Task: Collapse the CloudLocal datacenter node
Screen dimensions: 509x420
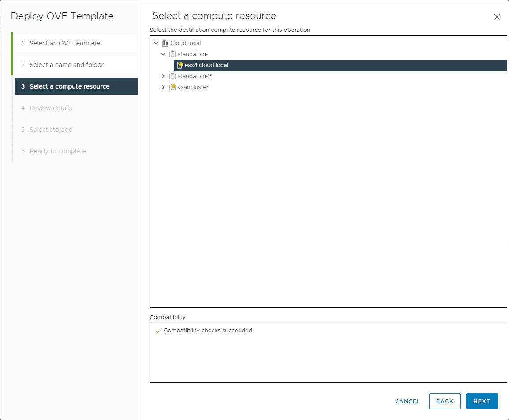Action: (x=156, y=43)
